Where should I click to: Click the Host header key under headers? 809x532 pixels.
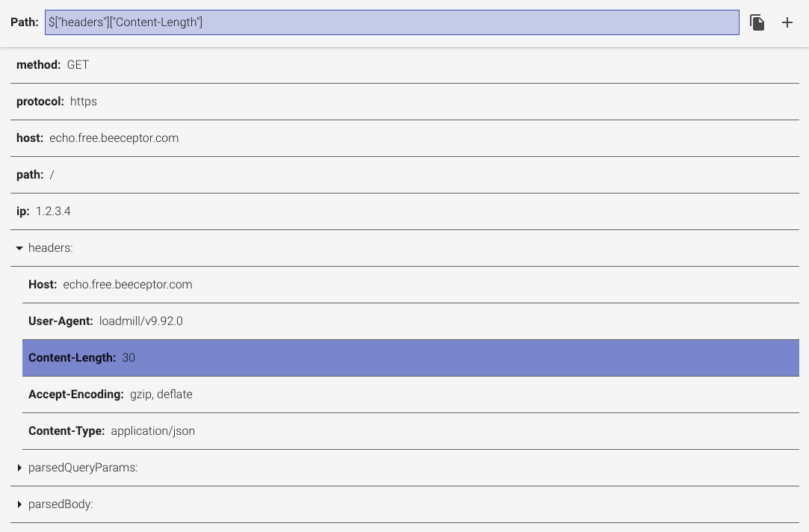pyautogui.click(x=43, y=285)
